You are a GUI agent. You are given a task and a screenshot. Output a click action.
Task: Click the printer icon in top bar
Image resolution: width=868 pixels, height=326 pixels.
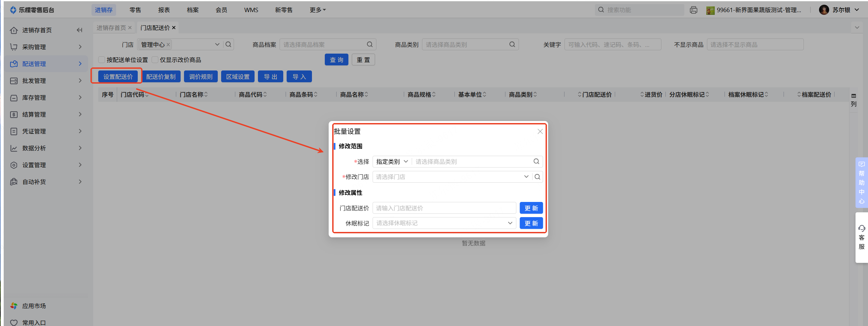coord(693,10)
